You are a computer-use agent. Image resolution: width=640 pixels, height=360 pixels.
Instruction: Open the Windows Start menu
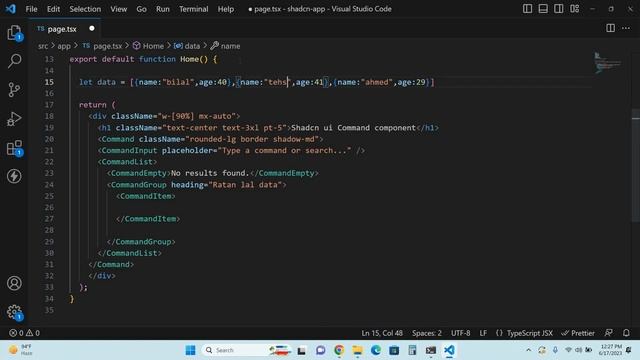point(190,350)
